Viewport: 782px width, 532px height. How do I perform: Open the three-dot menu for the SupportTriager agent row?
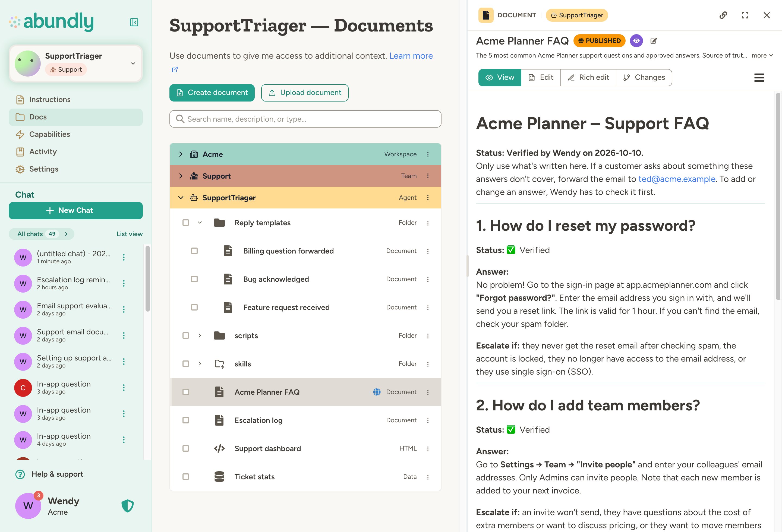[428, 197]
